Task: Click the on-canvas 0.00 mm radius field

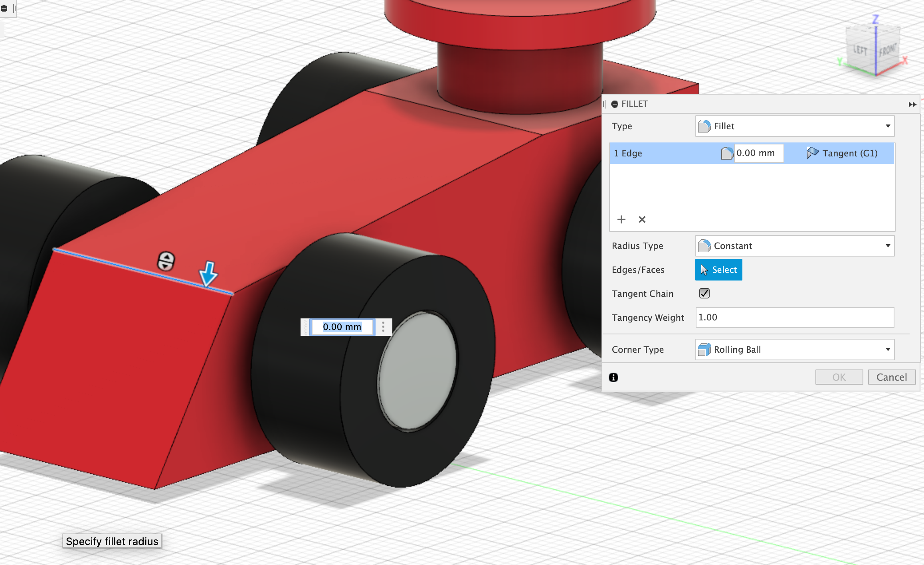Action: [x=342, y=327]
